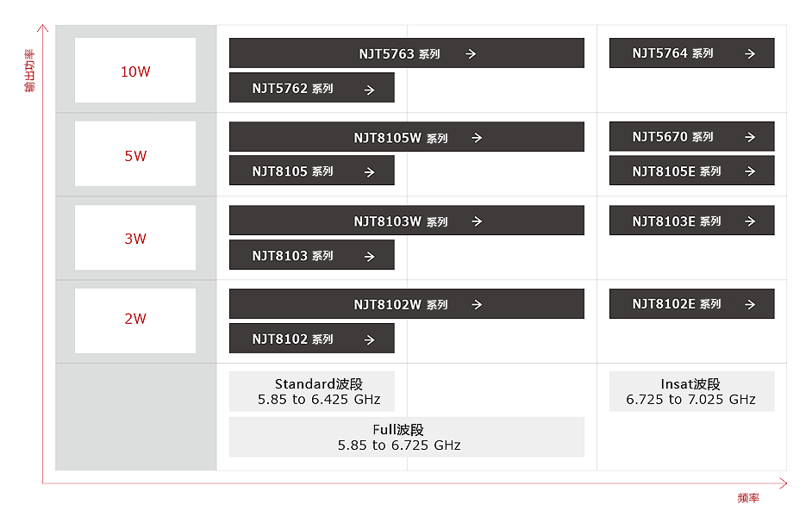Screen dimensions: 812x523
Task: Click the arrow icon on NJT5762 系列
Action: point(369,89)
